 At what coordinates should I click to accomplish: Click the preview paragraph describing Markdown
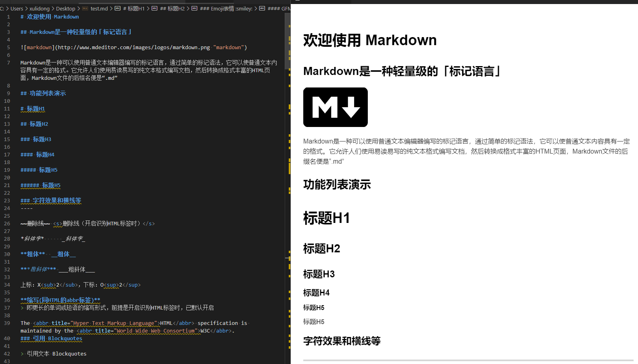pyautogui.click(x=466, y=151)
